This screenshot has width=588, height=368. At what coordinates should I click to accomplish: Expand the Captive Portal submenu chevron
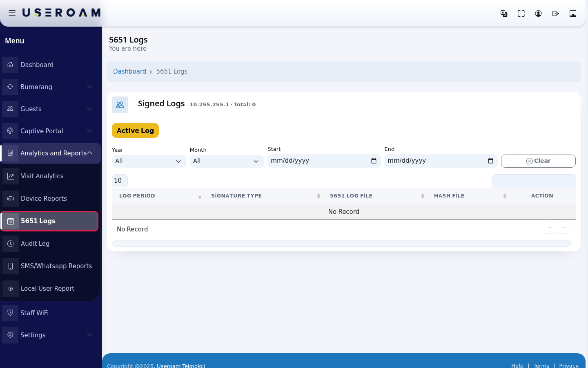[90, 131]
